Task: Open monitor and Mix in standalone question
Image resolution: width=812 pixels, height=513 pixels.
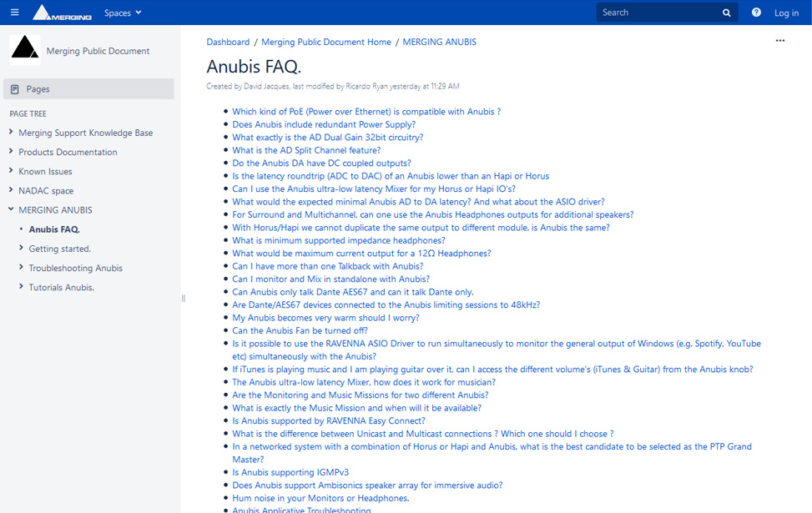Action: pos(331,279)
